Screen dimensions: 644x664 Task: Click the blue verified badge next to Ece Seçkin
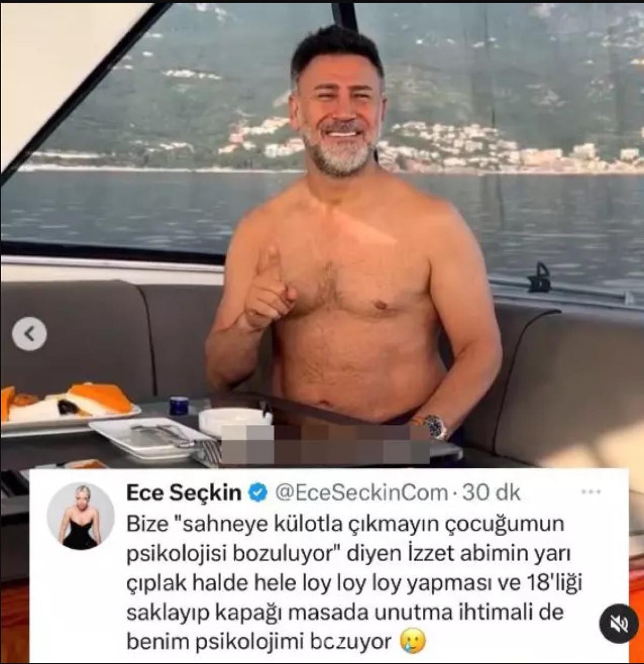click(x=259, y=492)
